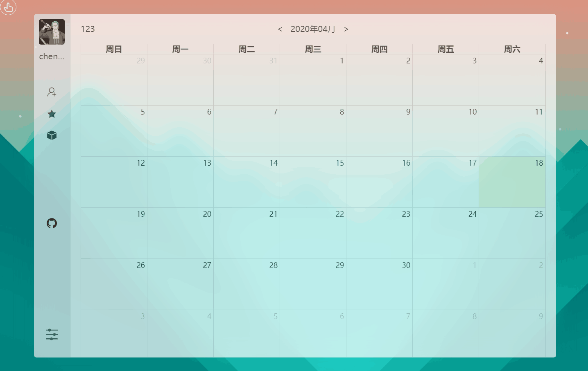
Task: Click the 123 title text
Action: [x=88, y=29]
